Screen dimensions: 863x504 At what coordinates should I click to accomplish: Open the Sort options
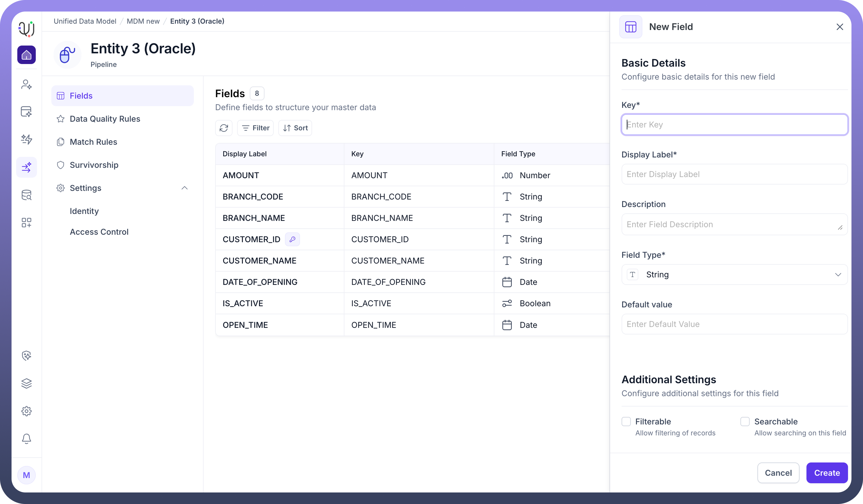pyautogui.click(x=295, y=128)
